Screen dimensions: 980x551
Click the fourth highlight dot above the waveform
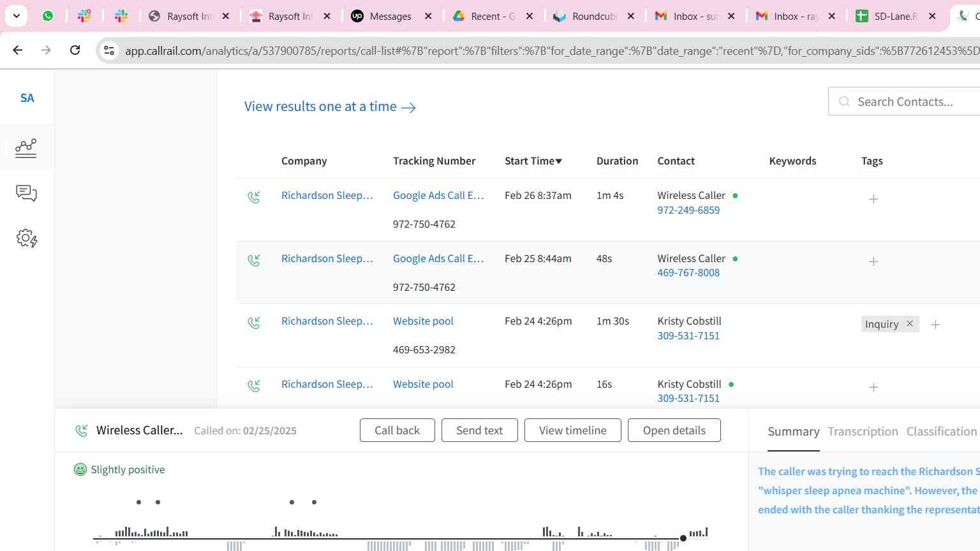(x=314, y=502)
